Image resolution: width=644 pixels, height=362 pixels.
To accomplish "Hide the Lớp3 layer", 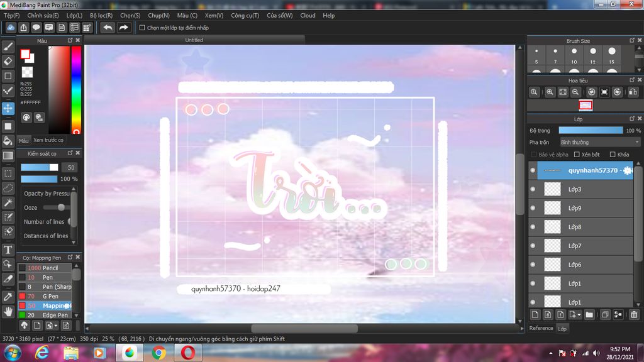I will click(x=533, y=189).
